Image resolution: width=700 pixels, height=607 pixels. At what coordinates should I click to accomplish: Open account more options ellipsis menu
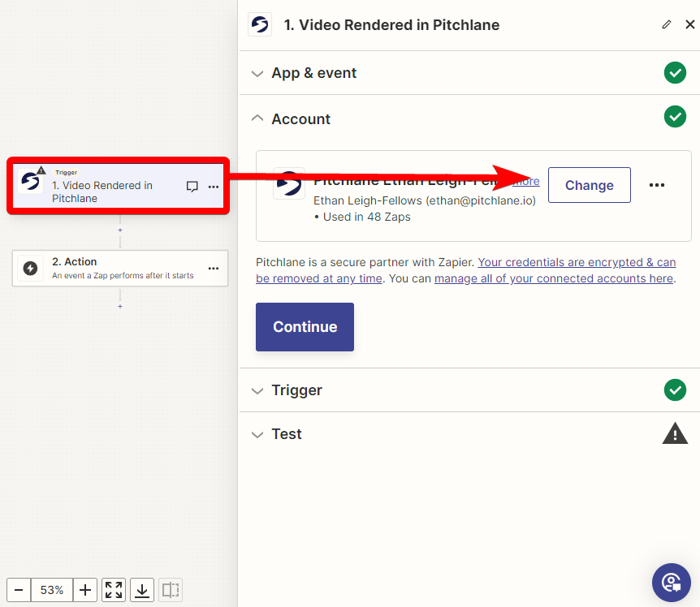point(656,185)
